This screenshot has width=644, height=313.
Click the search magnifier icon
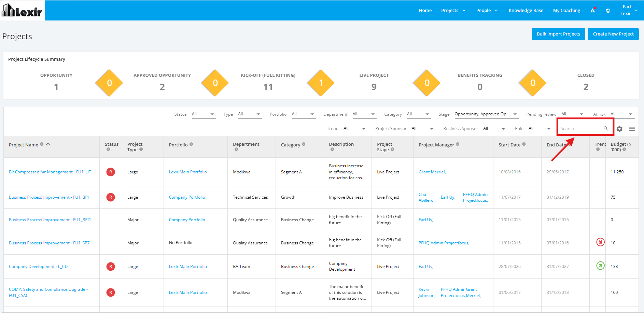[606, 128]
